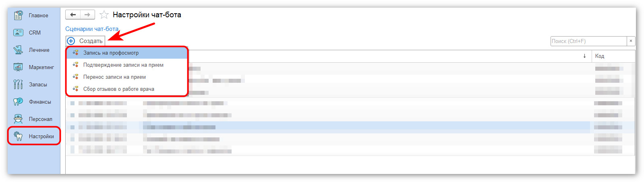Add page to favorites star
This screenshot has width=644, height=182.
tap(104, 15)
